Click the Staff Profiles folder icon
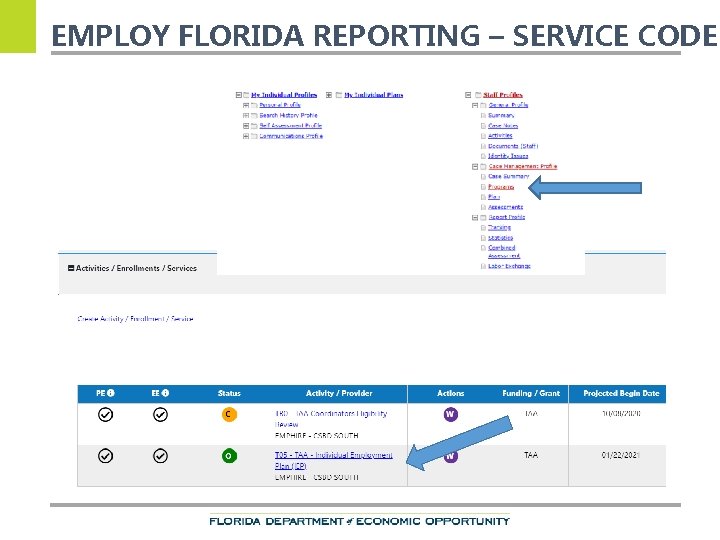720x540 pixels. tap(478, 95)
